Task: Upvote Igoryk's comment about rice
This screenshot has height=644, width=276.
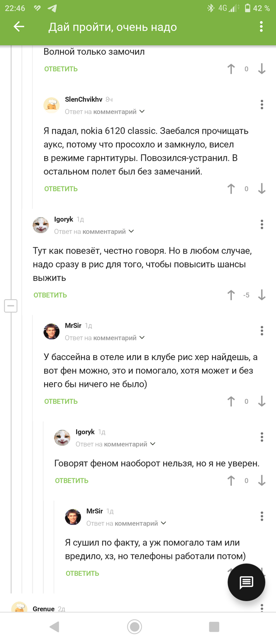Action: (x=231, y=295)
